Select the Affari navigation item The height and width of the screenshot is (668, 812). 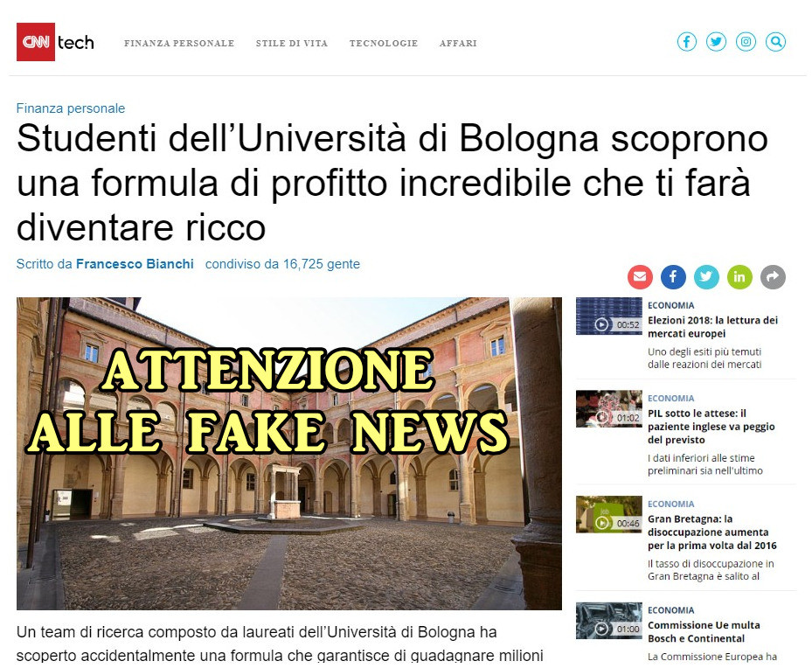(x=458, y=44)
